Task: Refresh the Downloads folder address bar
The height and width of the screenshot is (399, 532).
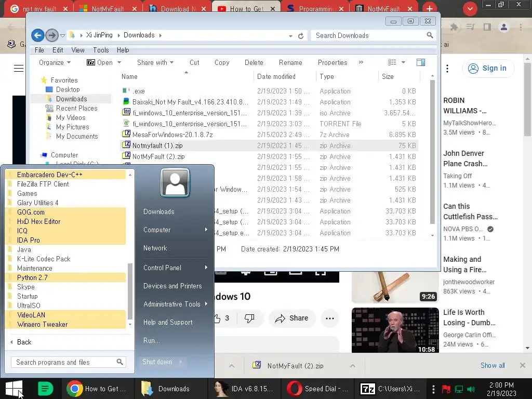Action: (301, 36)
